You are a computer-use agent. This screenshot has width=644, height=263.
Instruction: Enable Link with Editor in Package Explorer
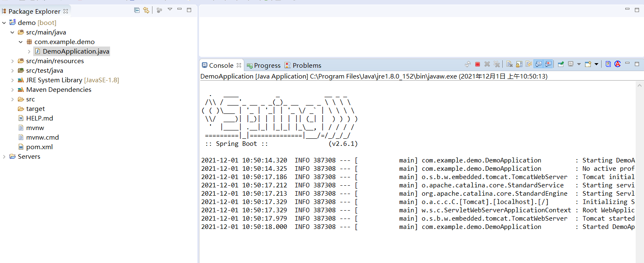(x=146, y=10)
